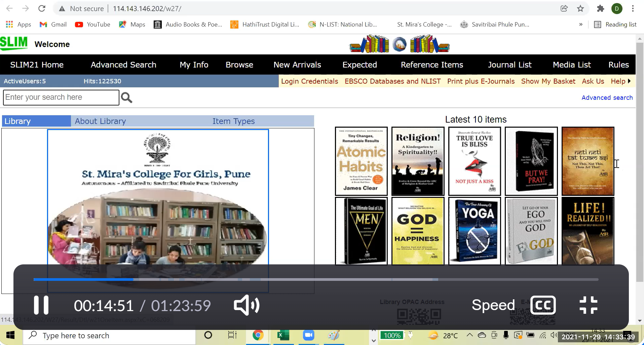The image size is (644, 345).
Task: Pause the playing video
Action: click(x=40, y=305)
